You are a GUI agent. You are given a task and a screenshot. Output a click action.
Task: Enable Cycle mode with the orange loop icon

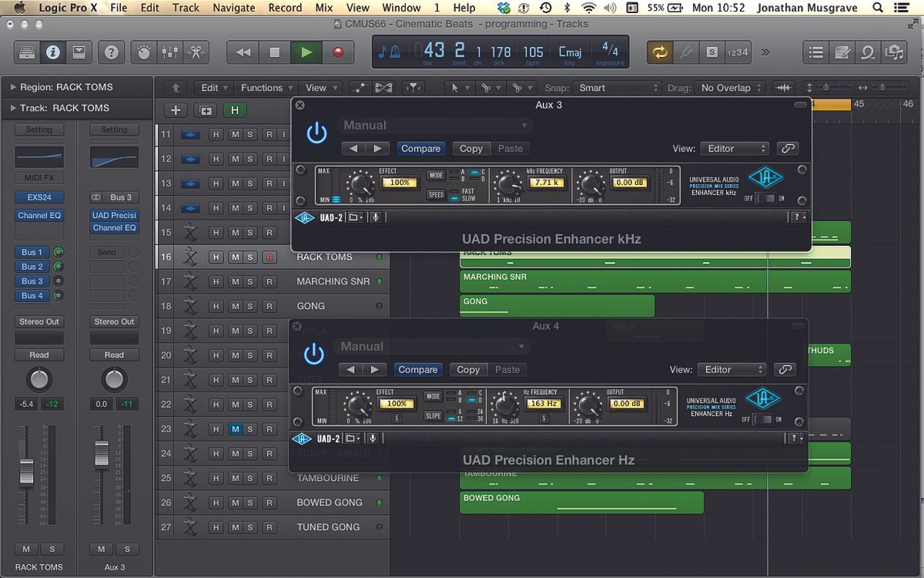661,52
